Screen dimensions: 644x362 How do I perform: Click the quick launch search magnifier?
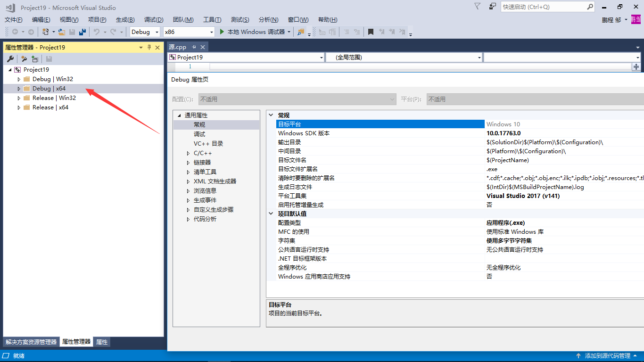[590, 7]
